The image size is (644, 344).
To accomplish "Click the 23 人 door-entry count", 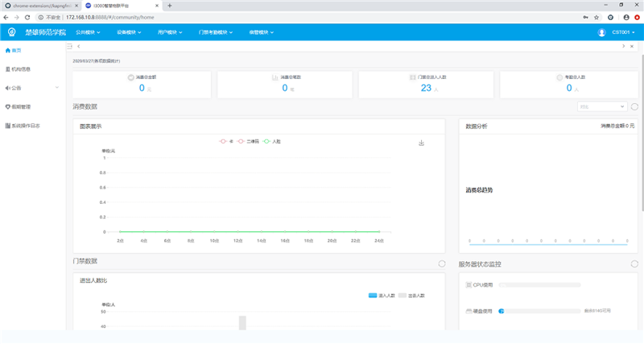I will pos(430,88).
